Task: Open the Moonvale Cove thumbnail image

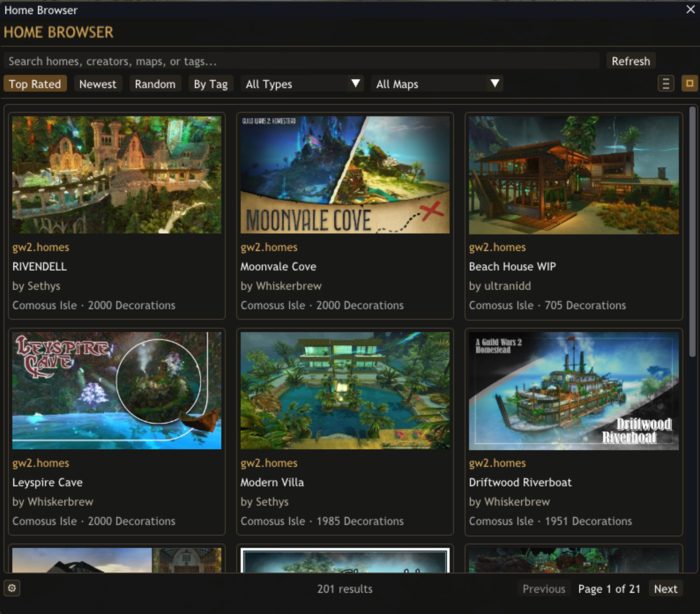Action: 345,175
